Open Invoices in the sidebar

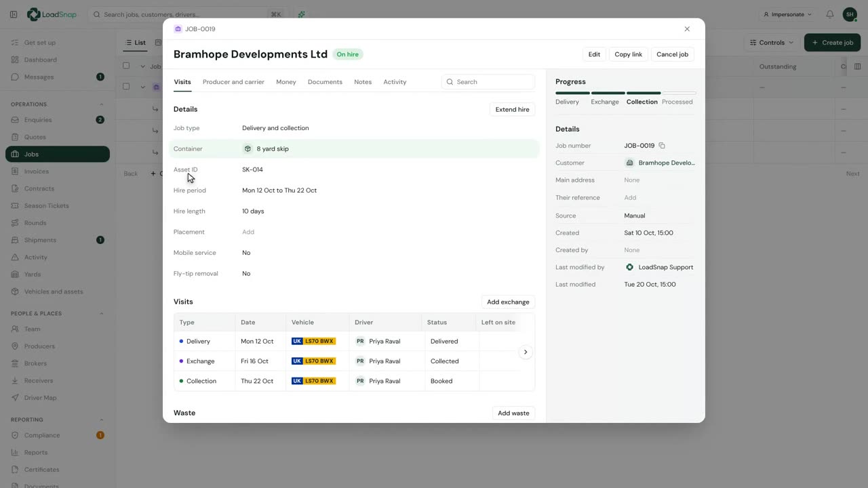click(x=58, y=171)
